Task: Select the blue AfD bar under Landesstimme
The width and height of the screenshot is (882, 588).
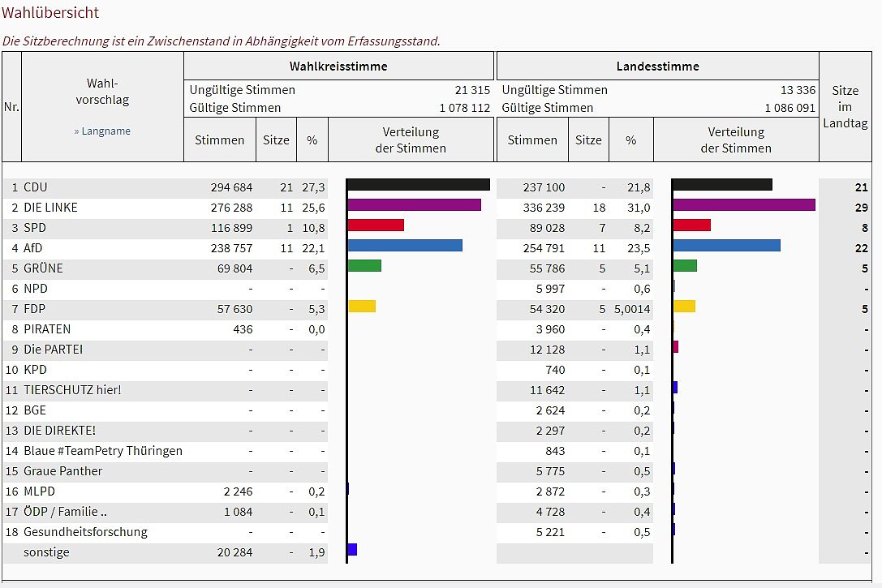Action: pyautogui.click(x=726, y=246)
